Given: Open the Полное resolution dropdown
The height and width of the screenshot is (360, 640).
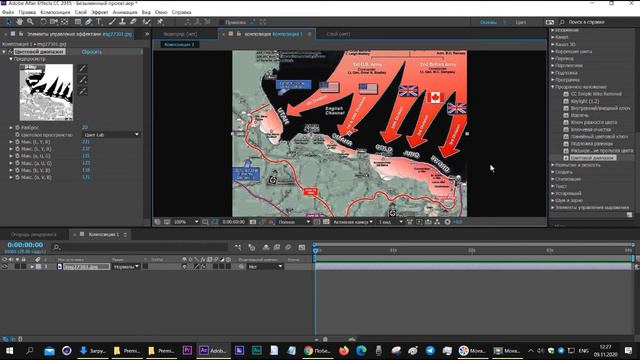Looking at the screenshot, I should 294,222.
